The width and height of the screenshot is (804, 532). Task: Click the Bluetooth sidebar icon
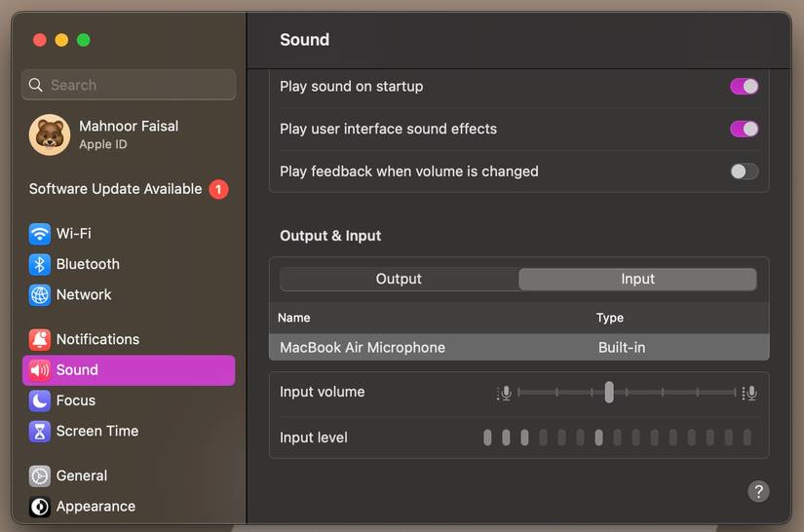(x=40, y=264)
